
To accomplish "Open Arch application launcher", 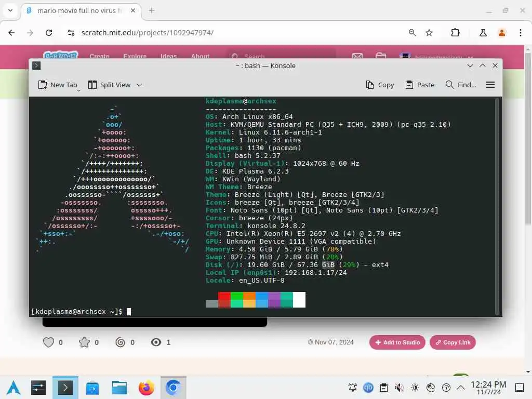I will pyautogui.click(x=14, y=388).
